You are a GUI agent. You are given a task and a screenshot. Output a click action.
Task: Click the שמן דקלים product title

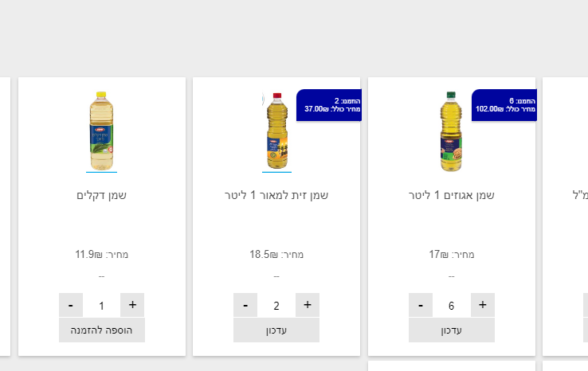[x=102, y=195]
